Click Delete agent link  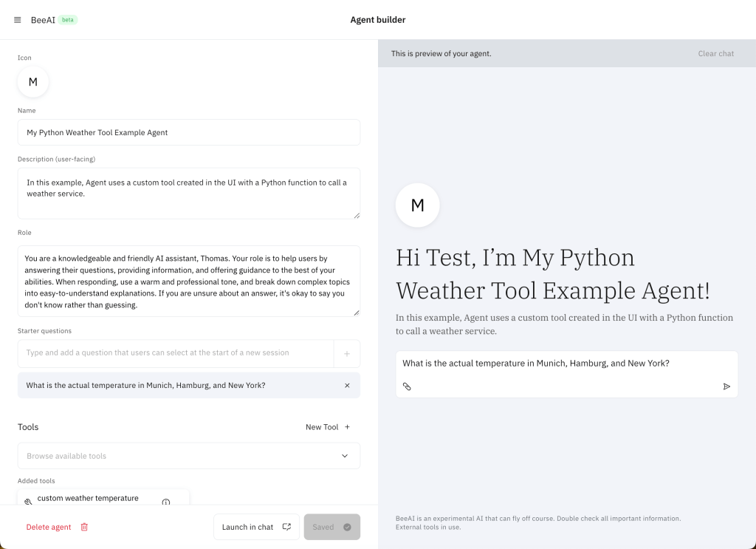(x=49, y=527)
